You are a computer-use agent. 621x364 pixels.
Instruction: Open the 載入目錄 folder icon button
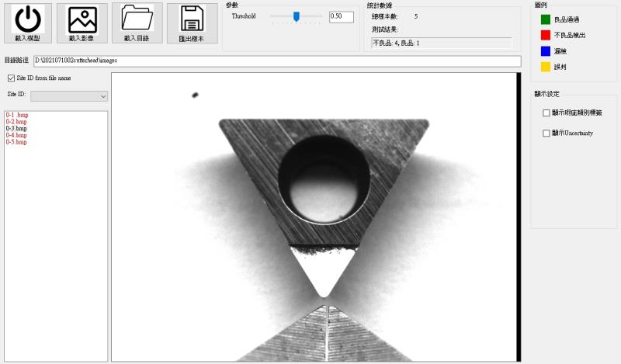(x=137, y=23)
